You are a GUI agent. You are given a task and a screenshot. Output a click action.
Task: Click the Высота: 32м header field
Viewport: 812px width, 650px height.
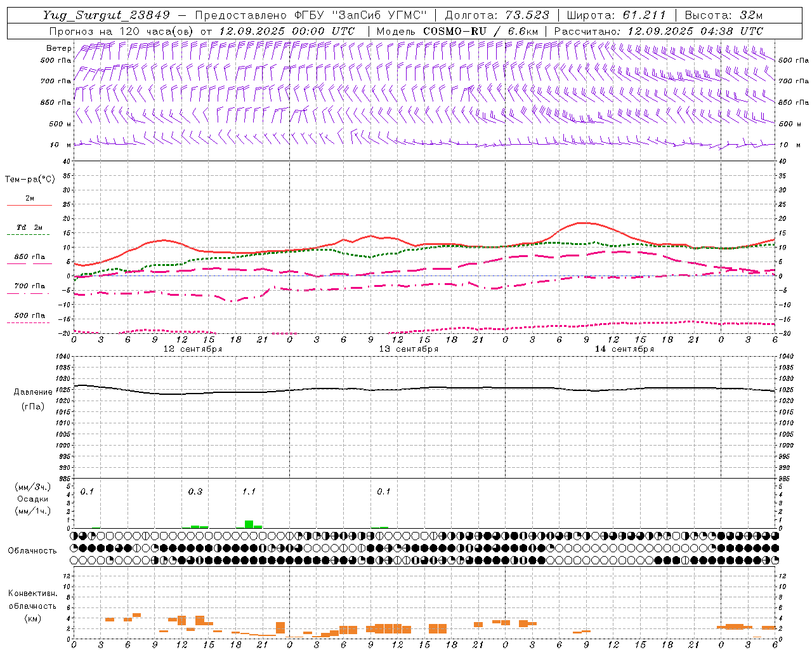point(724,15)
